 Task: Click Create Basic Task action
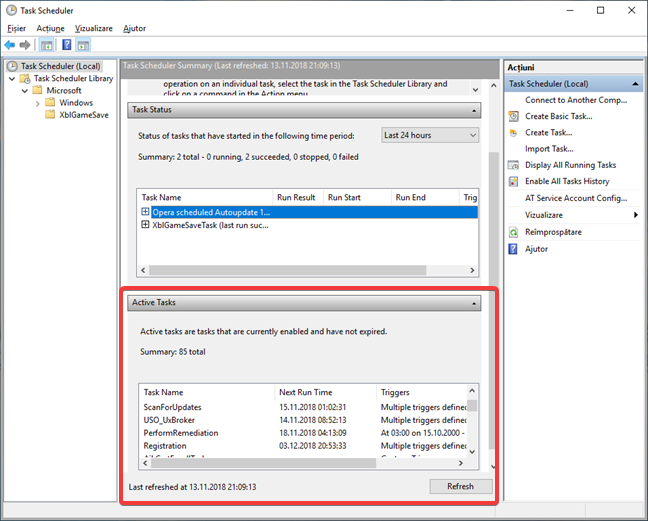(x=559, y=117)
